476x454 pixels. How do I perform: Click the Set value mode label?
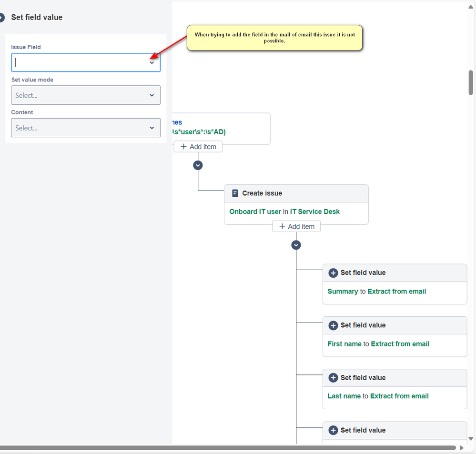(x=32, y=80)
